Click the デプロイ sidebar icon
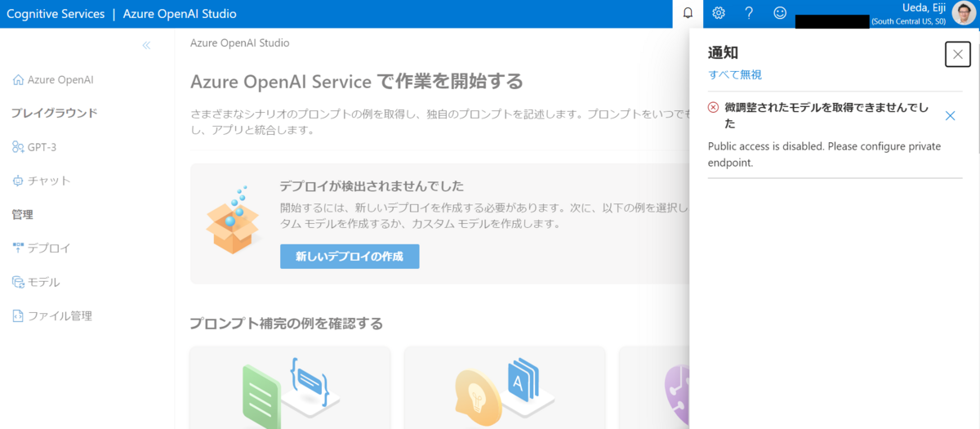 [x=18, y=248]
